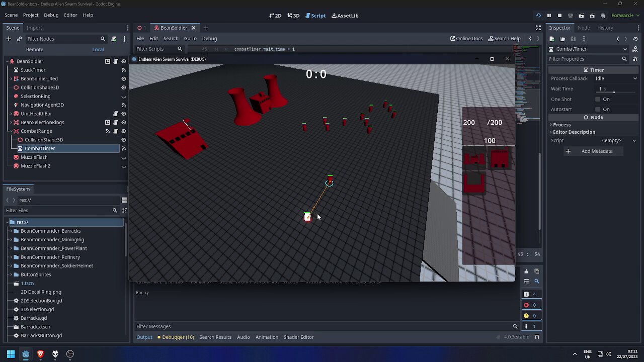Open sub-scene icon on BeanSelectionRings row
Screen dimensions: 644x362
pos(108,122)
